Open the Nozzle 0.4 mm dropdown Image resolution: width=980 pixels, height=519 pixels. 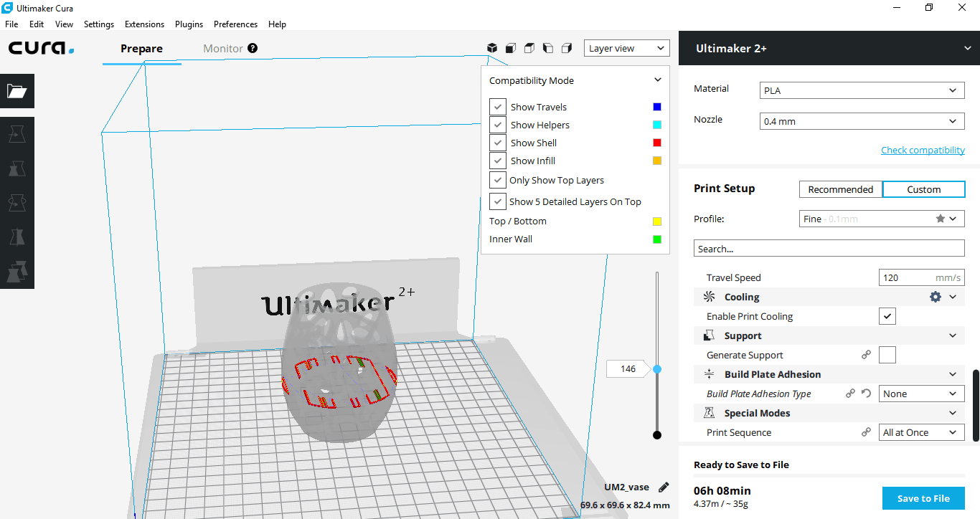click(x=862, y=121)
